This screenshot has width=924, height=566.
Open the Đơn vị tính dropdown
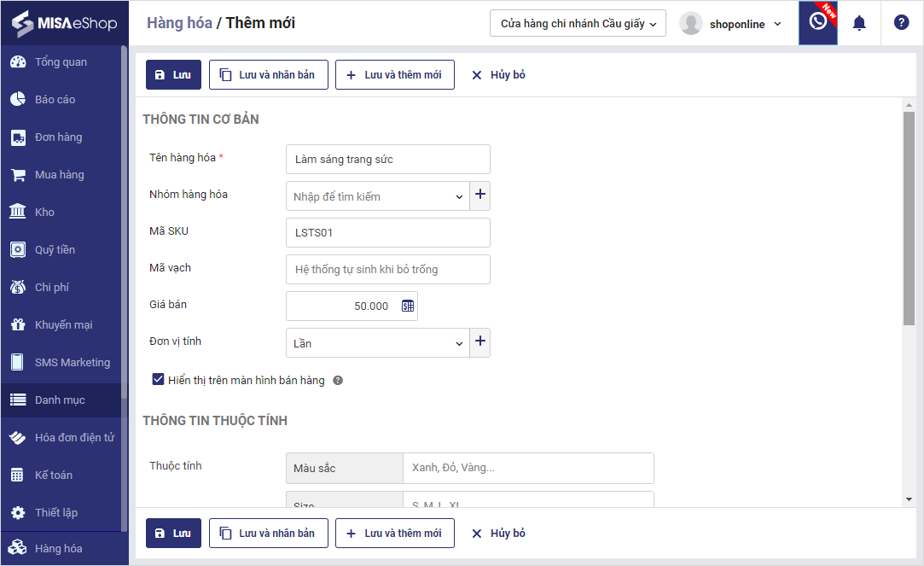pos(459,343)
